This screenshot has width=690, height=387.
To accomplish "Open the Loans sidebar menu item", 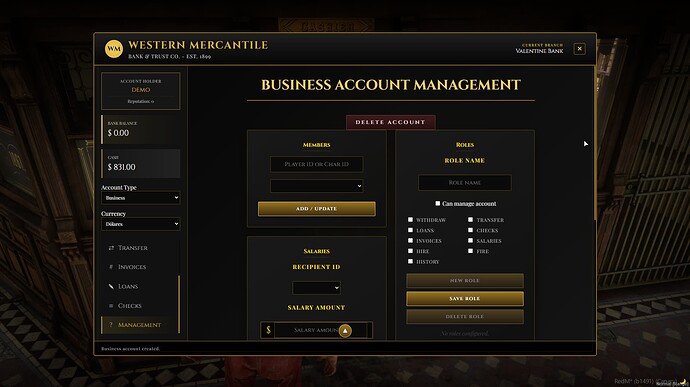I will coord(140,286).
